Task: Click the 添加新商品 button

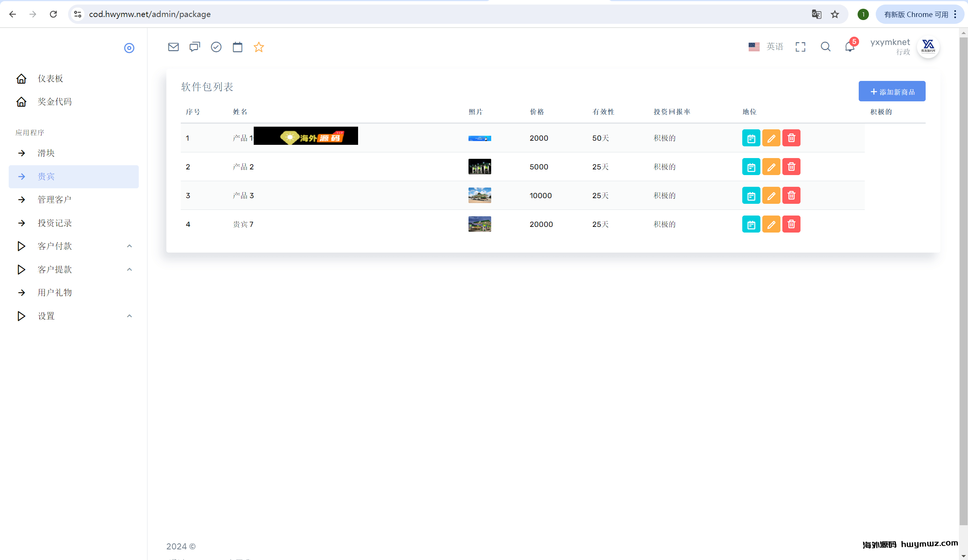Action: click(892, 92)
